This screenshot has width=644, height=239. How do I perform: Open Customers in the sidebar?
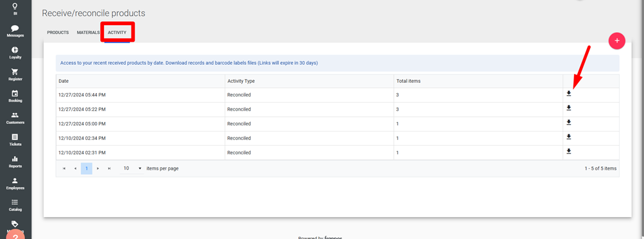15,118
